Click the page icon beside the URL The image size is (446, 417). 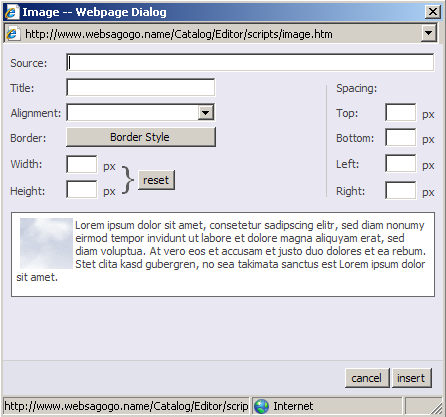pyautogui.click(x=13, y=34)
